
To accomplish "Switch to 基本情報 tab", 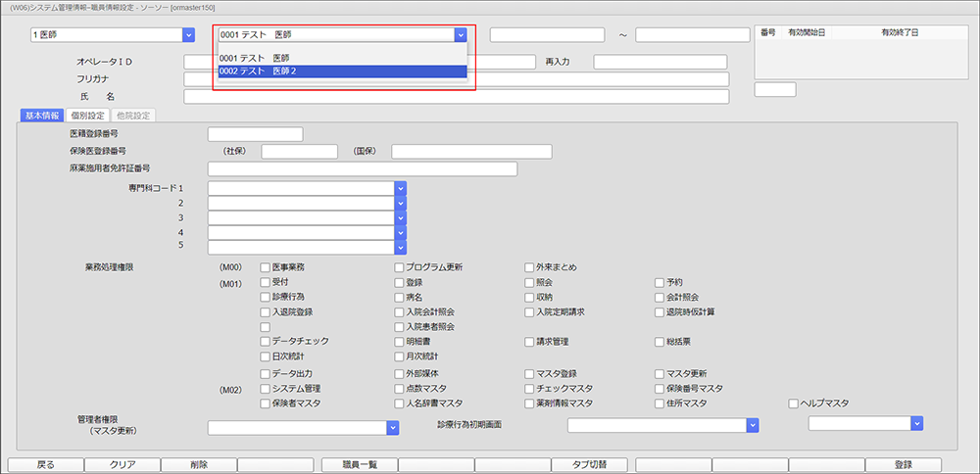I will 42,116.
